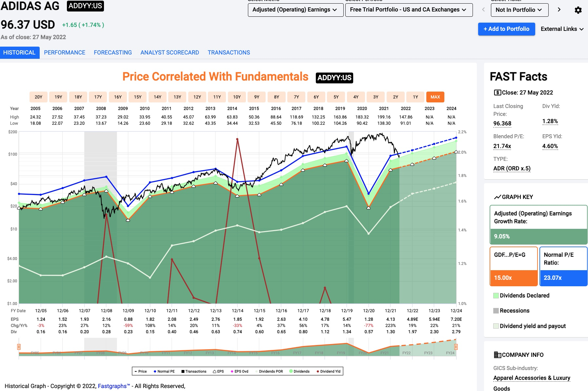The height and width of the screenshot is (391, 588).
Task: Select the 5Y time range
Action: click(x=336, y=97)
